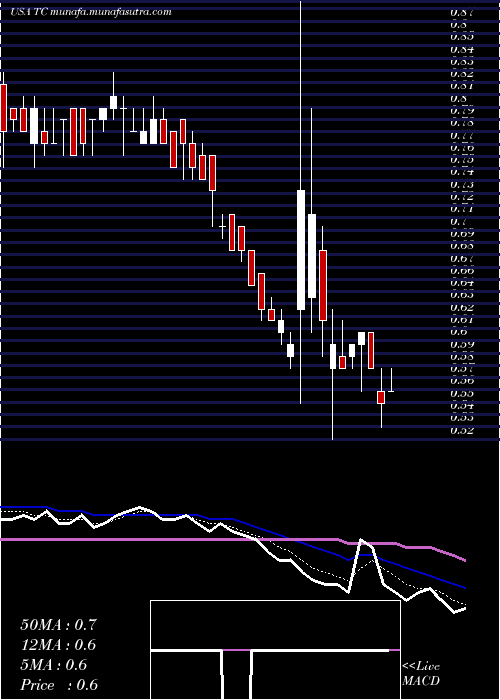This screenshot has width=500, height=700.
Task: Click the 0.69 price axis label
Action: pyautogui.click(x=461, y=233)
